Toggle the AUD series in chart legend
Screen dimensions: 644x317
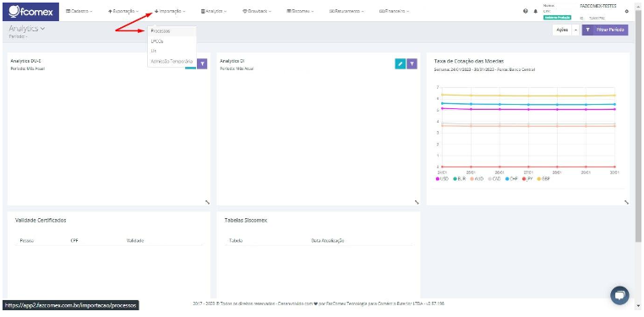477,179
